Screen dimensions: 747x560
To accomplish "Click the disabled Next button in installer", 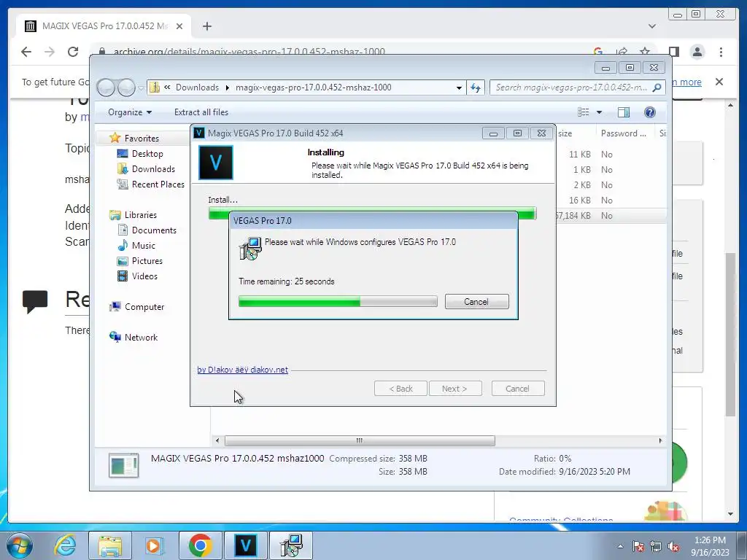I will point(455,389).
